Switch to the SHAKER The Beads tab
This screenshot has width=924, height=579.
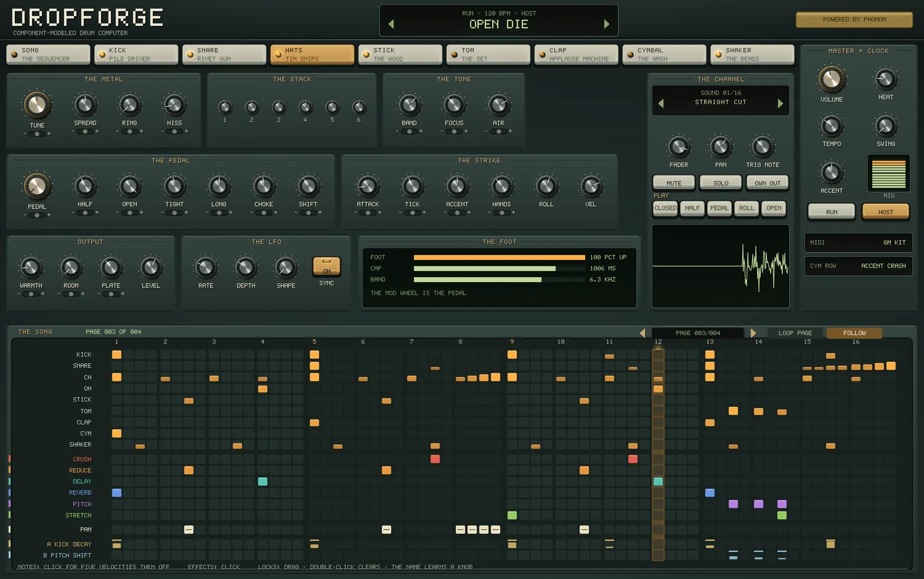pos(752,54)
